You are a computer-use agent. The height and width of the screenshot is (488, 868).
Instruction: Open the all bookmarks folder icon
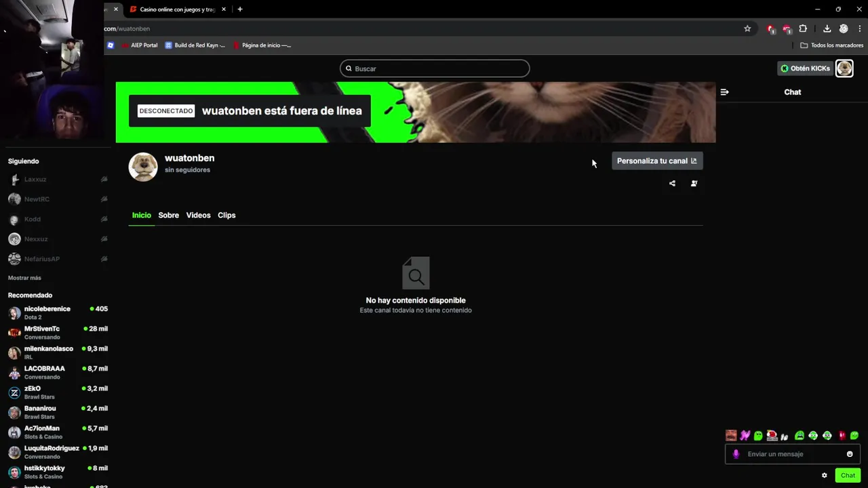coord(804,45)
